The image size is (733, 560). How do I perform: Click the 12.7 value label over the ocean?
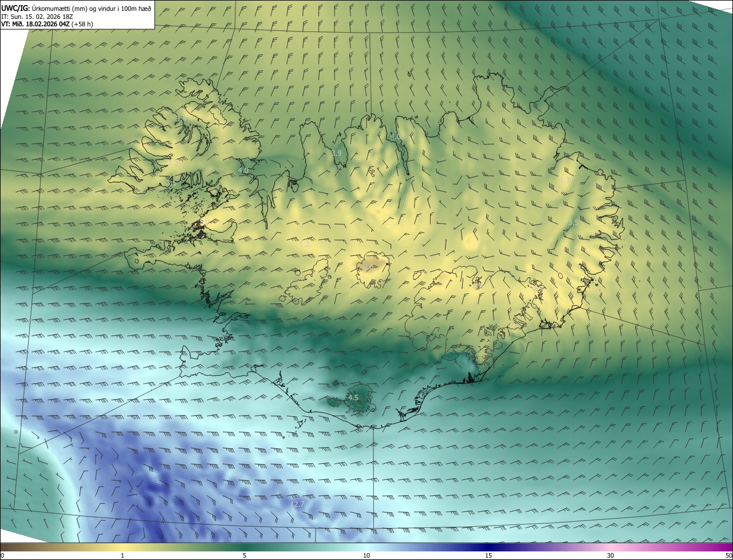(x=297, y=504)
